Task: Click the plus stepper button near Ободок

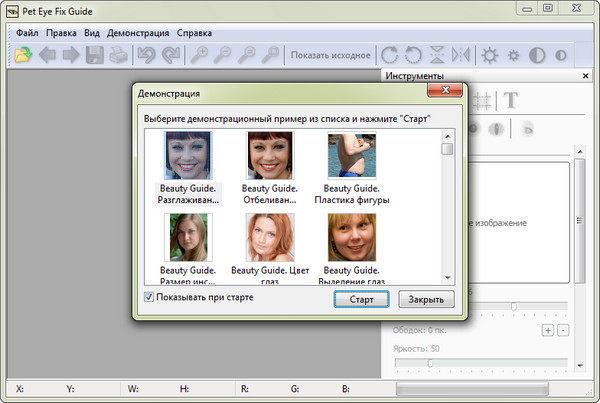Action: [547, 331]
